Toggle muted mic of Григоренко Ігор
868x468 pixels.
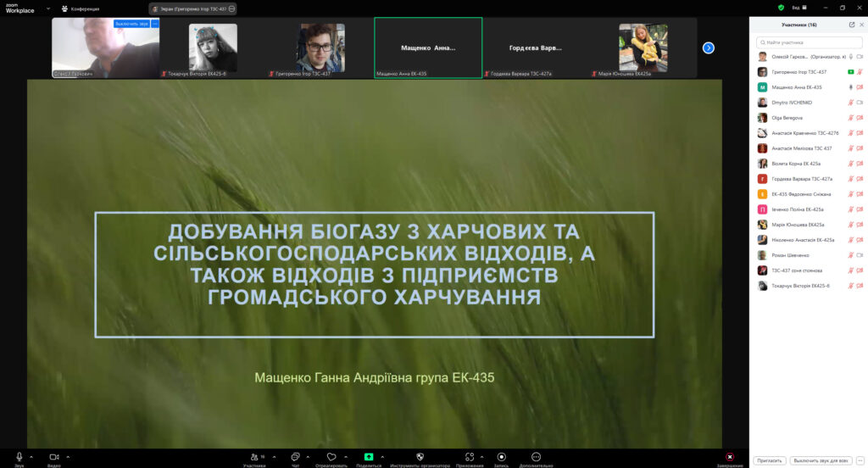click(x=860, y=72)
